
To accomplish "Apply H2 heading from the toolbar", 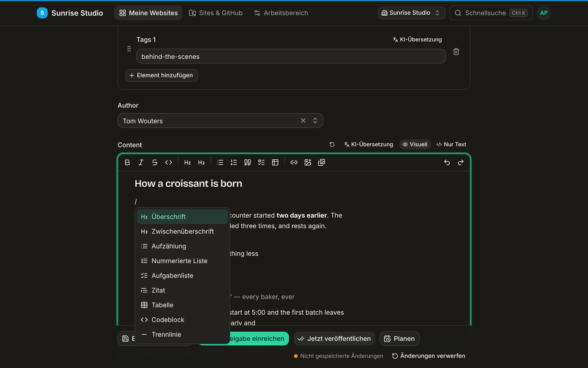I will (187, 162).
